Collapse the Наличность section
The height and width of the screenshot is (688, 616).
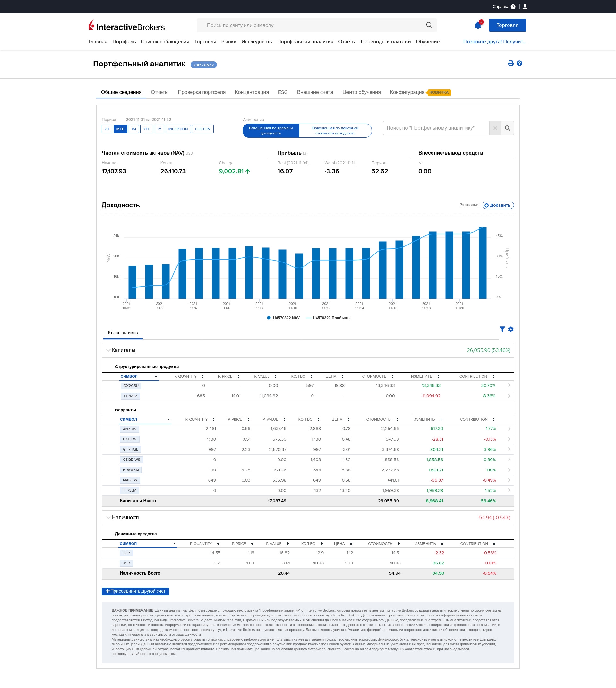point(108,517)
